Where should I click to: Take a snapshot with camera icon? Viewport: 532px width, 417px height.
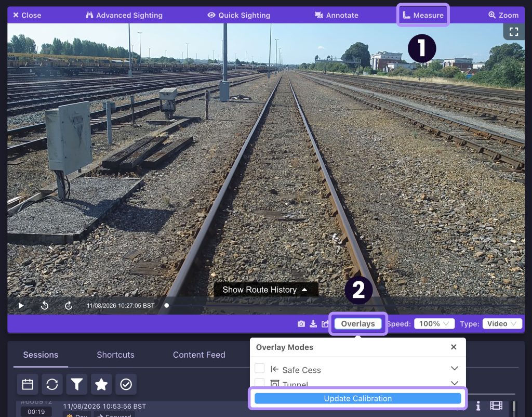(301, 324)
